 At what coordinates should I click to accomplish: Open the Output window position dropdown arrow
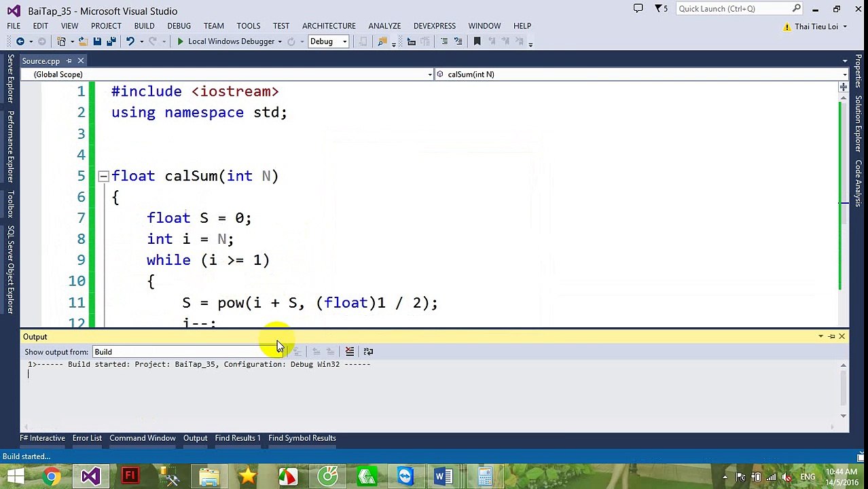[x=820, y=337]
